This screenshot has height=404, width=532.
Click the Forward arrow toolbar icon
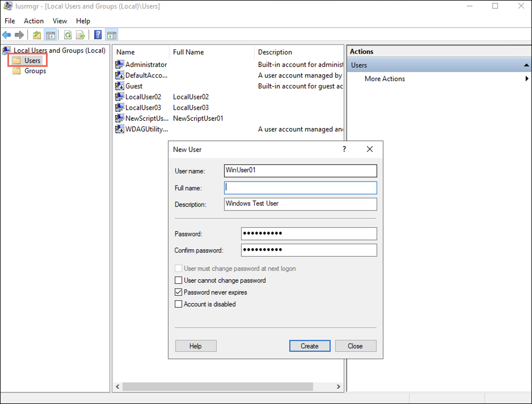click(x=19, y=35)
